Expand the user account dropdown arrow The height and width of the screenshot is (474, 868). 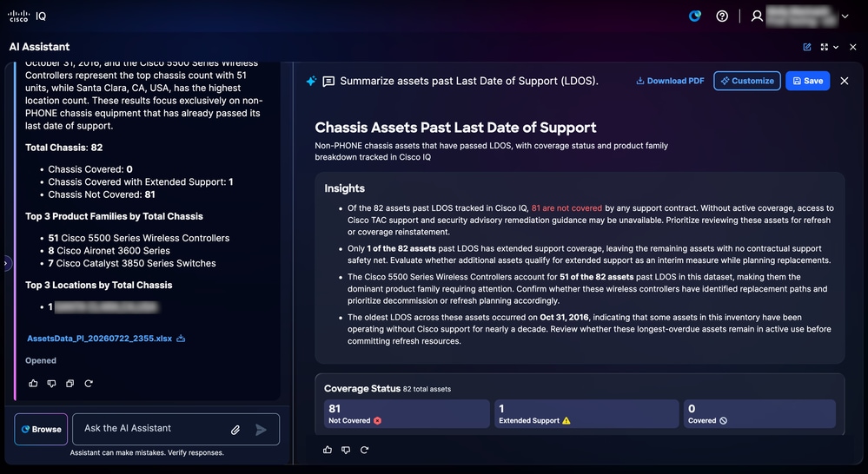click(x=845, y=16)
